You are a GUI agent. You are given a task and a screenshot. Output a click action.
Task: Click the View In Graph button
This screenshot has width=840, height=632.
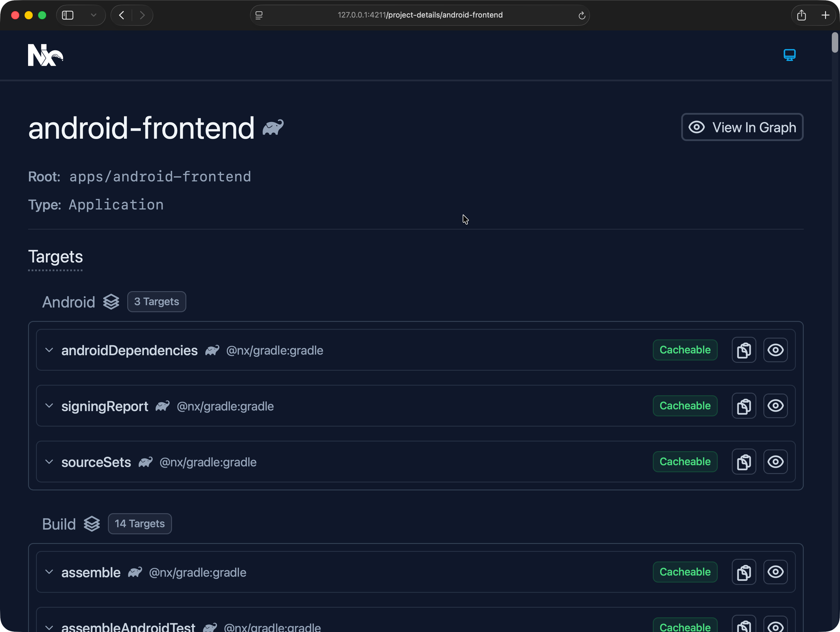742,127
